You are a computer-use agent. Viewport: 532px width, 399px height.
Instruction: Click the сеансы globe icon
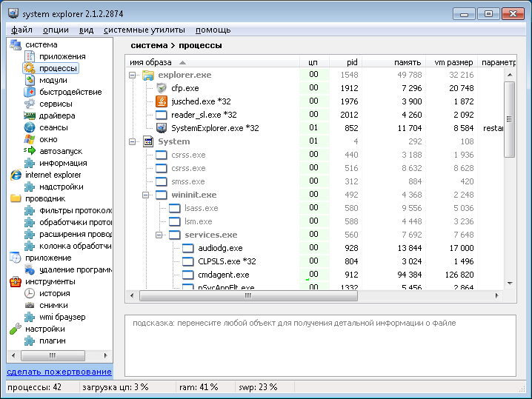click(x=30, y=127)
